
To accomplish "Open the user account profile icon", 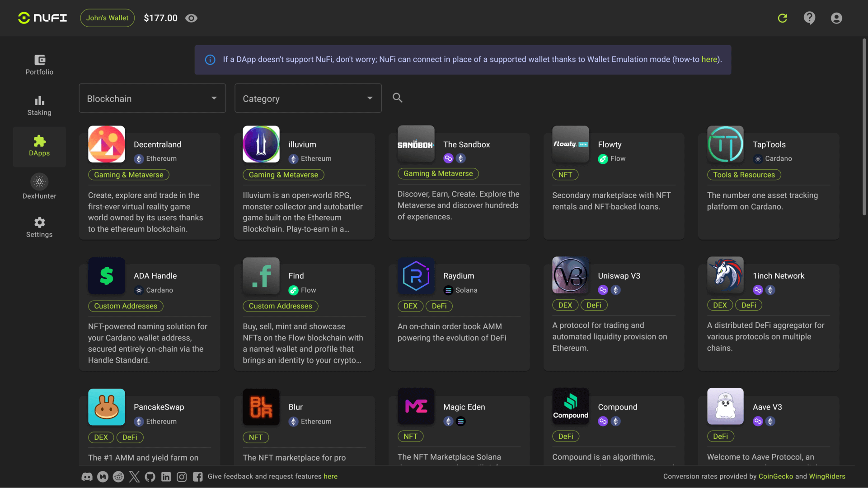I will coord(836,18).
